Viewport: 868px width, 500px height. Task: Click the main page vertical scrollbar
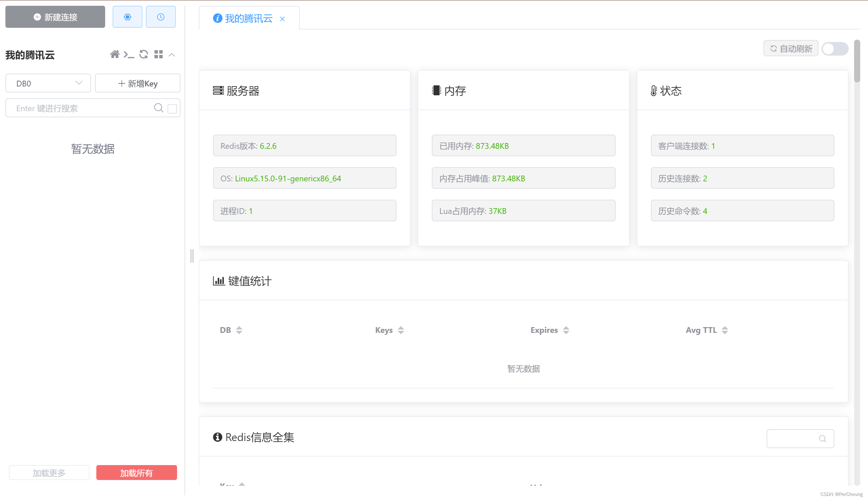(857, 62)
